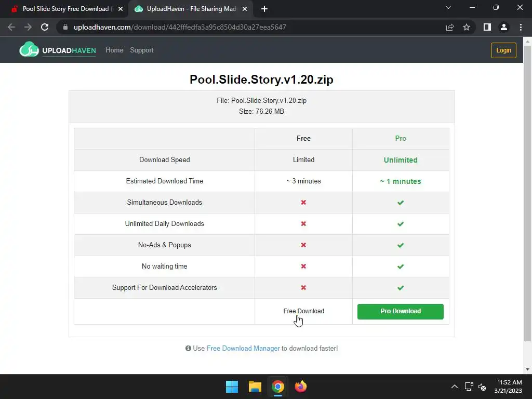Click red X for Support For Download Accelerators
Image resolution: width=532 pixels, height=399 pixels.
point(303,288)
